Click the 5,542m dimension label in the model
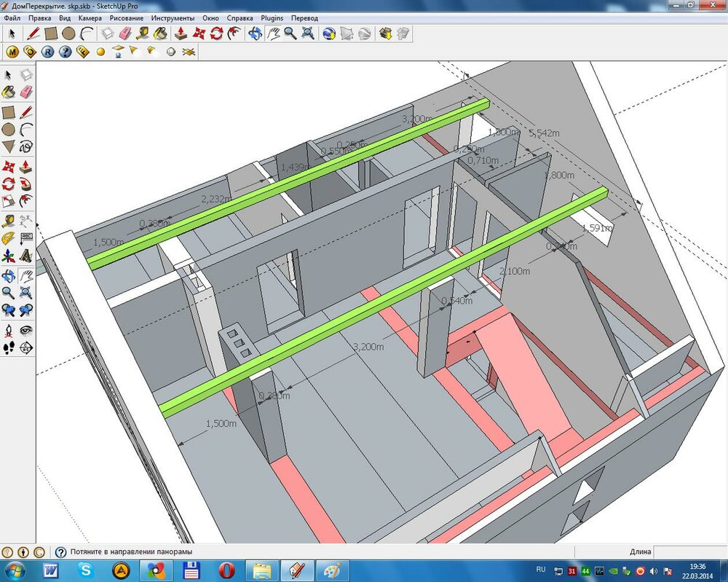The image size is (728, 582). 544,133
